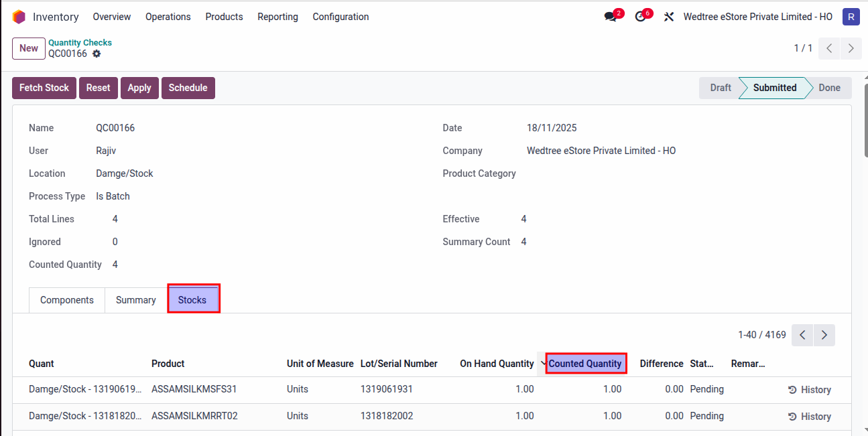This screenshot has height=436, width=868.
Task: Go to previous record arrow
Action: pyautogui.click(x=829, y=48)
